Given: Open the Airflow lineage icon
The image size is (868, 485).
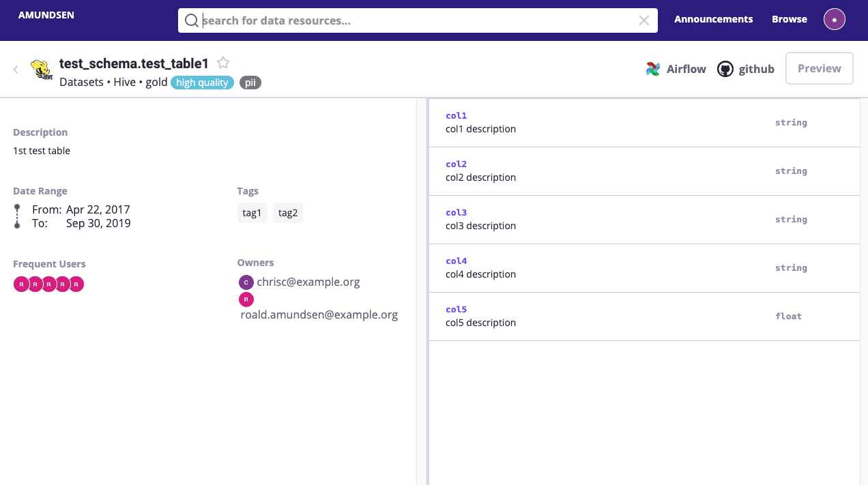Looking at the screenshot, I should tap(653, 69).
